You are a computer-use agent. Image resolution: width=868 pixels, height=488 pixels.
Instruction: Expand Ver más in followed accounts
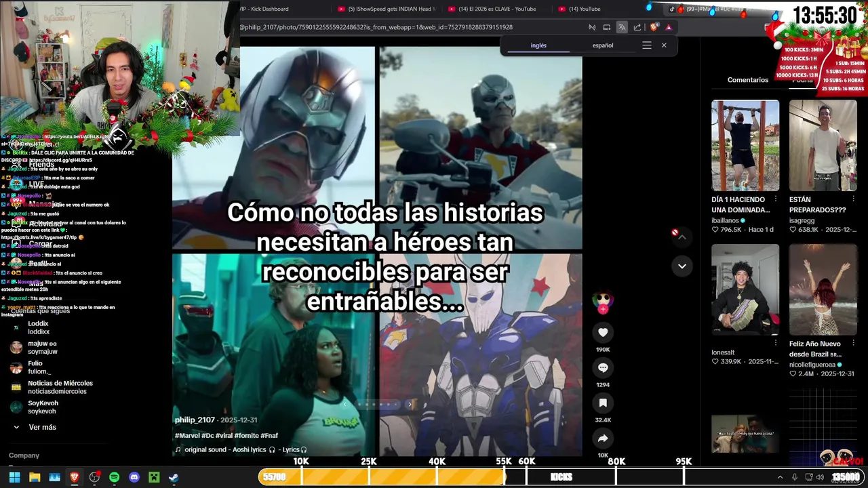click(42, 427)
